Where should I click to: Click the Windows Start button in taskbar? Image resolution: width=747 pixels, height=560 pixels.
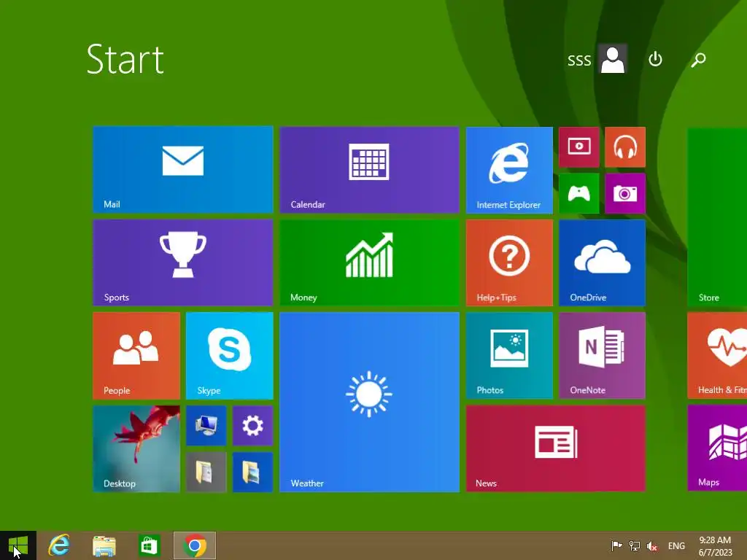coord(18,545)
